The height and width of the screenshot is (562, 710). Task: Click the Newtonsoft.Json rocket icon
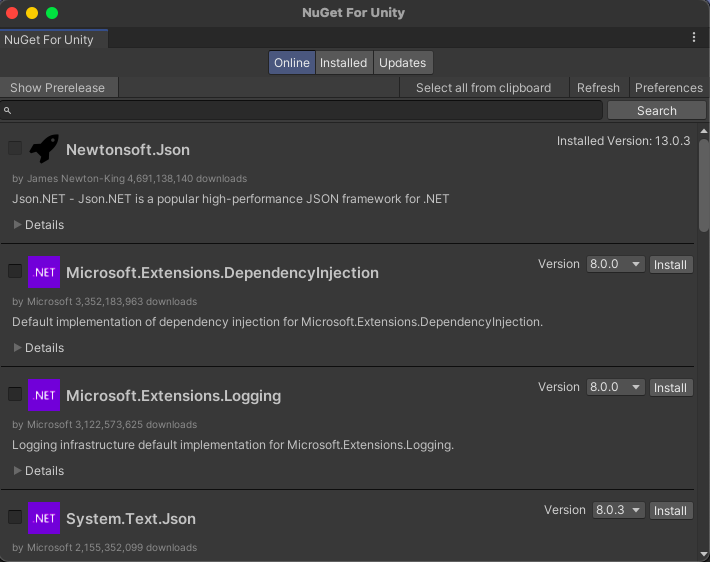(x=44, y=149)
